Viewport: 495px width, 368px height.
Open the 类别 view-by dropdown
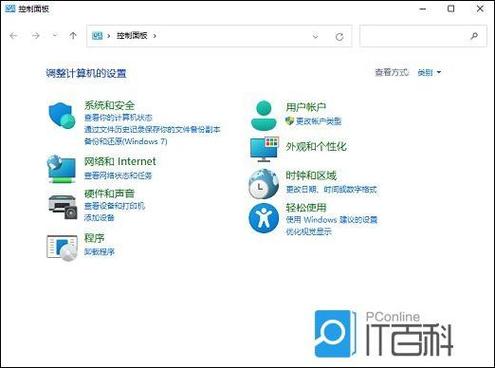point(429,72)
